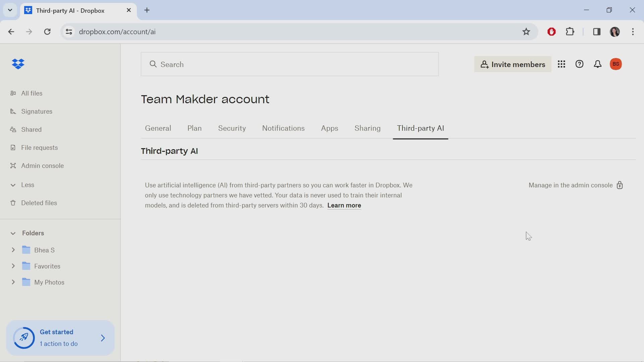
Task: Click the help question mark icon
Action: (580, 64)
